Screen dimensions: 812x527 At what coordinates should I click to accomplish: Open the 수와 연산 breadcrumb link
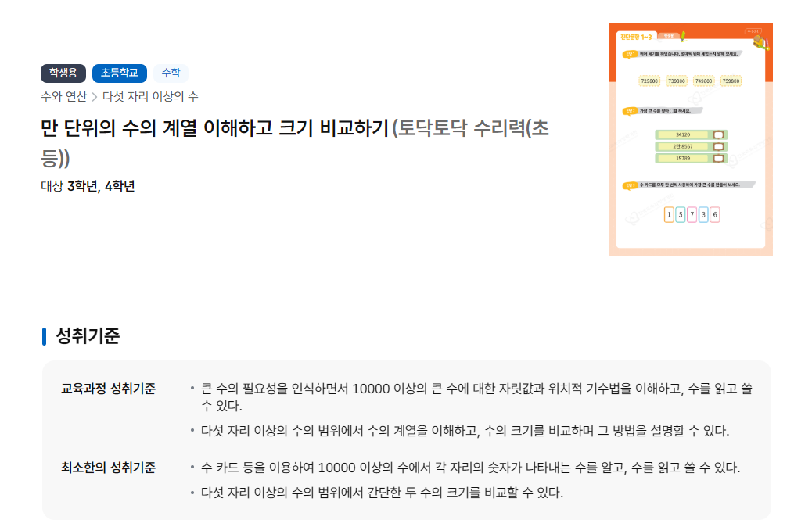[64, 97]
